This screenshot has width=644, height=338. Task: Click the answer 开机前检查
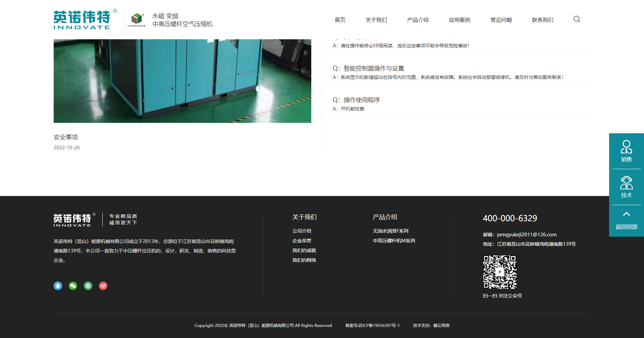pyautogui.click(x=348, y=109)
